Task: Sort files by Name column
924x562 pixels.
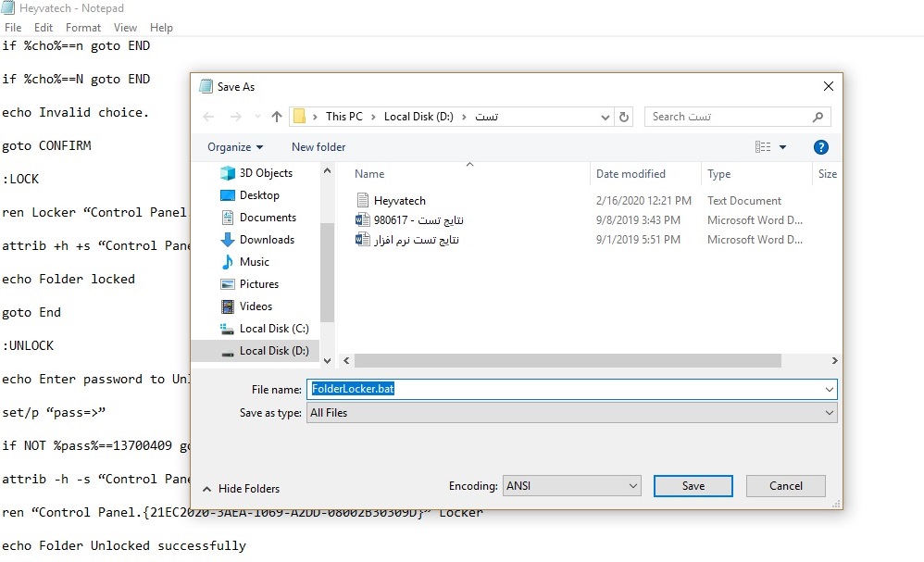Action: click(x=369, y=174)
